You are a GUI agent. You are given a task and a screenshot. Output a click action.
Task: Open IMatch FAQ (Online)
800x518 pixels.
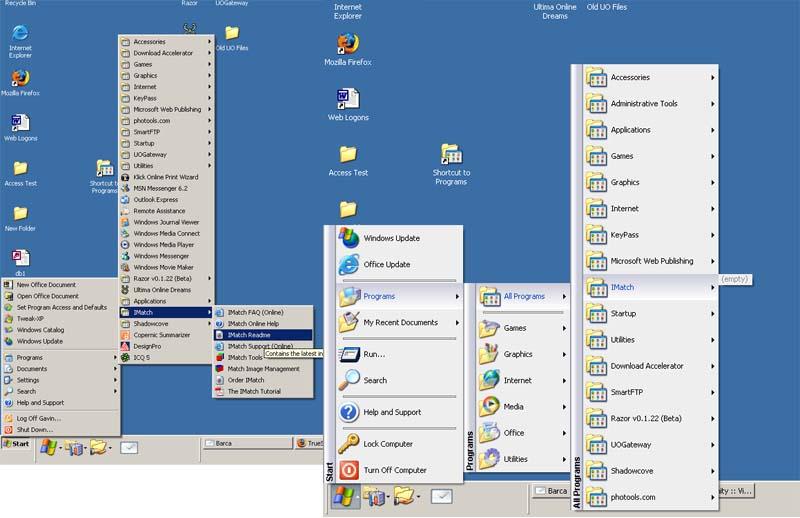click(x=263, y=312)
